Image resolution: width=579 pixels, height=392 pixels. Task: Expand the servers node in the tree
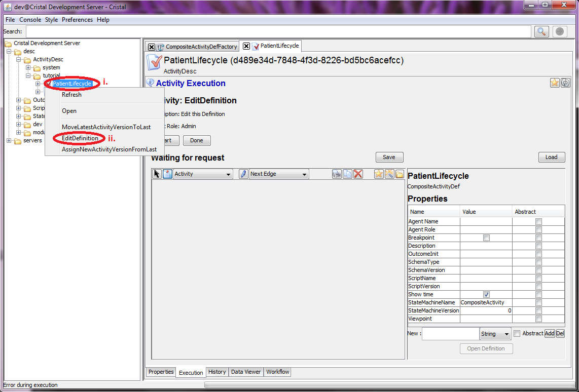point(9,140)
